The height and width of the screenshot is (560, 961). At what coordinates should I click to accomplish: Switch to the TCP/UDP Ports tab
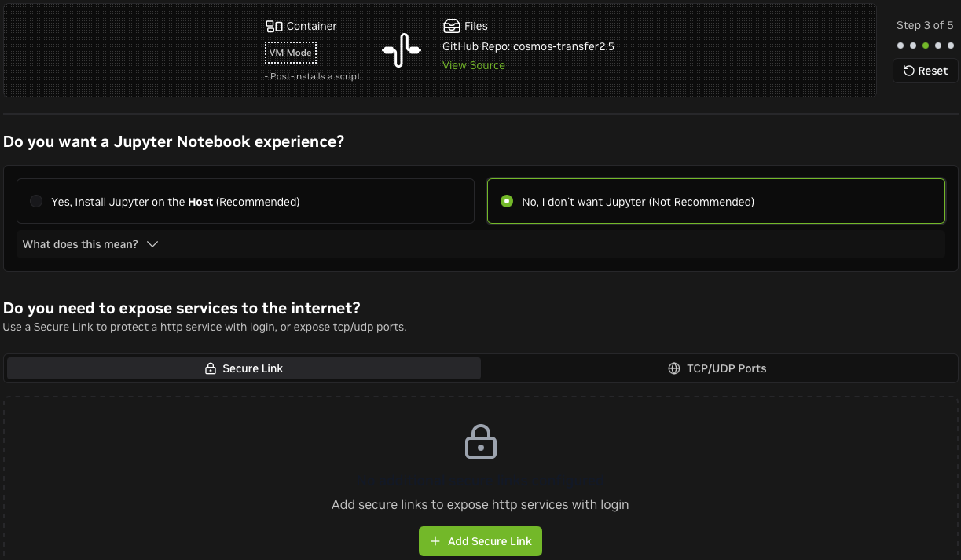717,368
